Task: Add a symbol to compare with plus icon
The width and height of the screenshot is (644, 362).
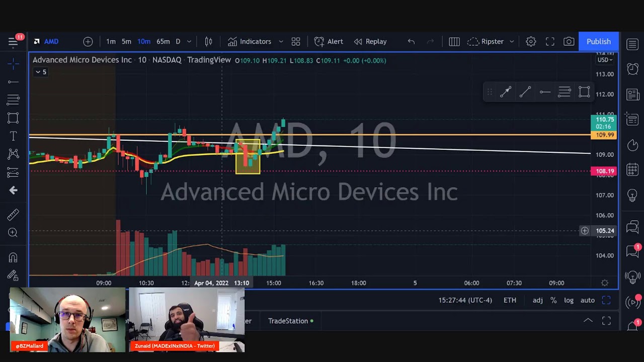Action: (x=88, y=42)
